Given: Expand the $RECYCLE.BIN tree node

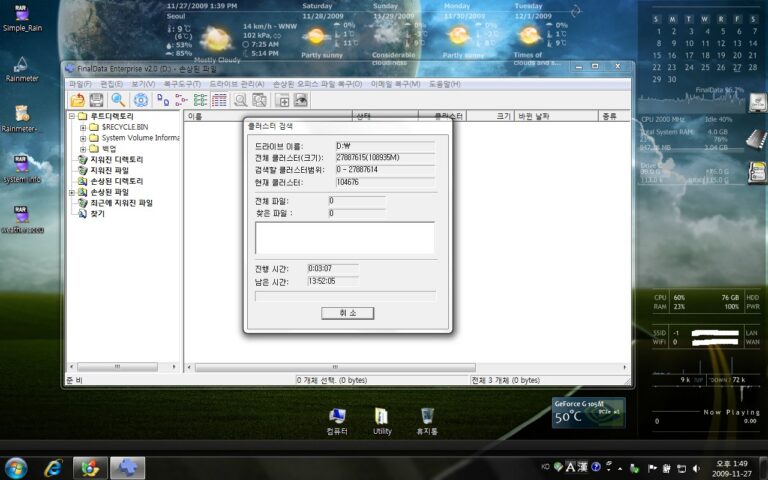Looking at the screenshot, I should 83,127.
